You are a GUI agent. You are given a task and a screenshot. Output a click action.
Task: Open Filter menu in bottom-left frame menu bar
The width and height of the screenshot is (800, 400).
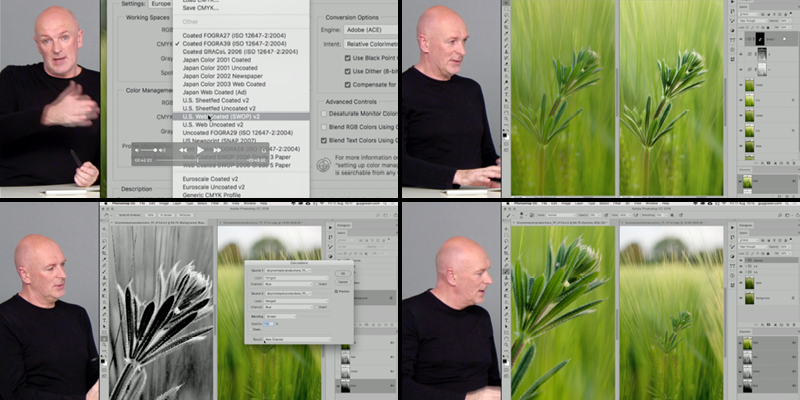coord(215,204)
